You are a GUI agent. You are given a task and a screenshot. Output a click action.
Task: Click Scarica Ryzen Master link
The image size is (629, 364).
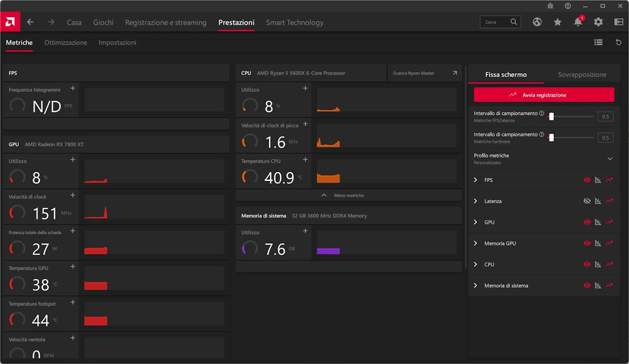(x=425, y=73)
